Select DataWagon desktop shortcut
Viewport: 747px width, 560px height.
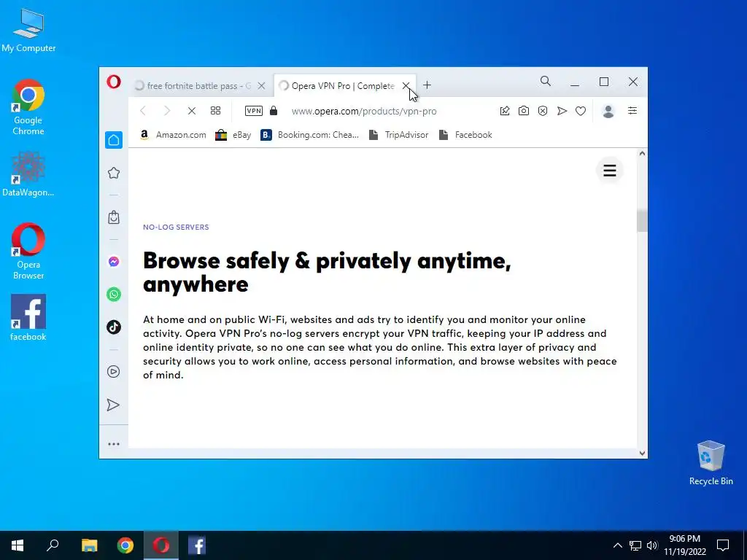28,174
